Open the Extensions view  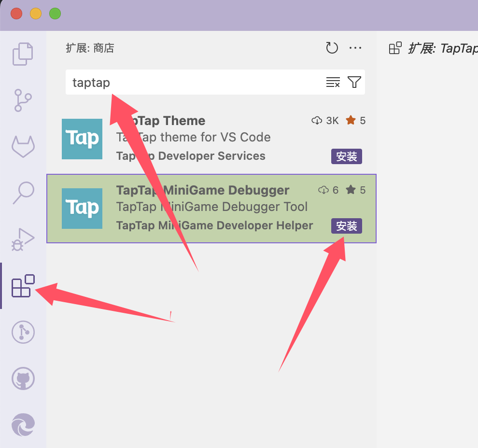coord(23,286)
